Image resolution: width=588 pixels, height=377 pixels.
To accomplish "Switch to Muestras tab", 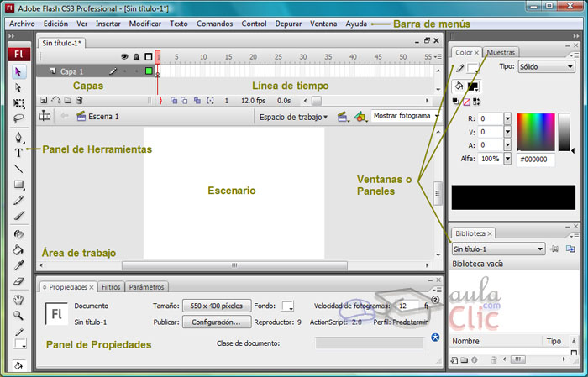I will pos(501,52).
